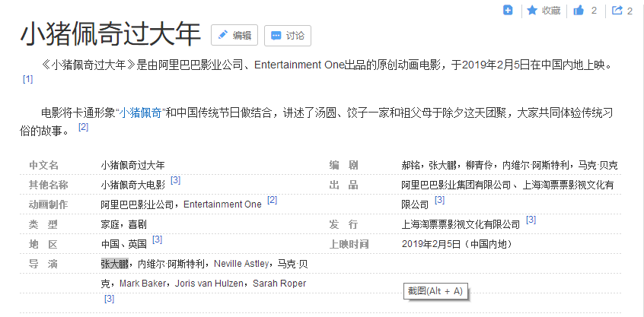Click 上海淘票票影视文化有限公司 in 发行 row
This screenshot has width=644, height=317.
(461, 224)
